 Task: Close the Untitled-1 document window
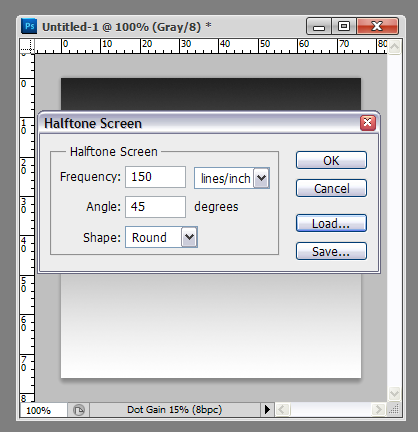point(377,26)
